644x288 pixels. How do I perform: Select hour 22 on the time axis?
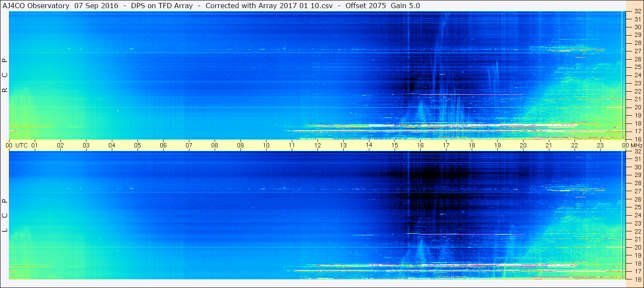pyautogui.click(x=575, y=145)
